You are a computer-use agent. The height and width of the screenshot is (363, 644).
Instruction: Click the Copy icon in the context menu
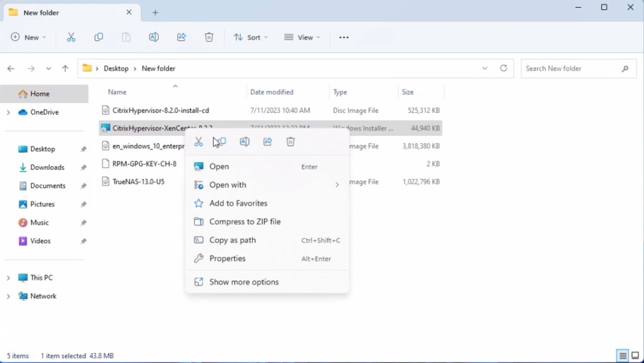(222, 142)
